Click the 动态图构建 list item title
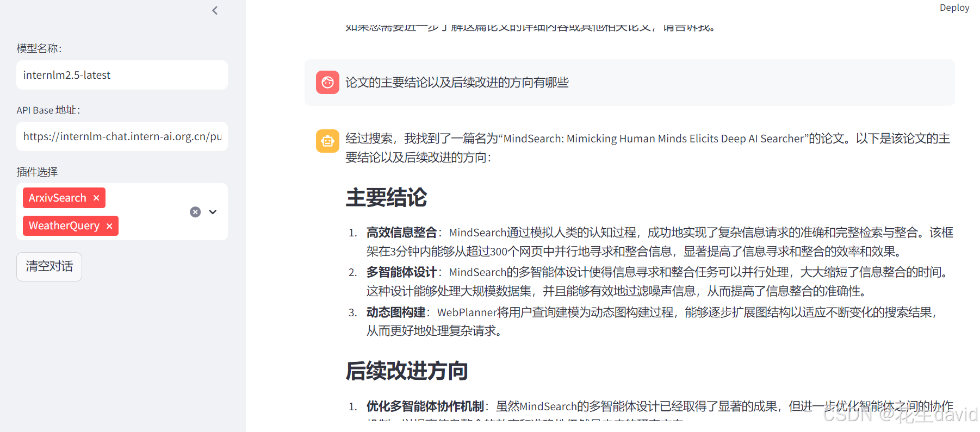The height and width of the screenshot is (432, 980). click(x=395, y=312)
